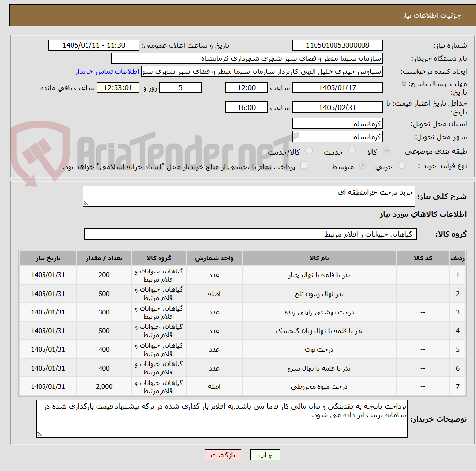This screenshot has height=471, width=476.
Task: Select the کالا/خدمت radio button
Action: pyautogui.click(x=309, y=151)
